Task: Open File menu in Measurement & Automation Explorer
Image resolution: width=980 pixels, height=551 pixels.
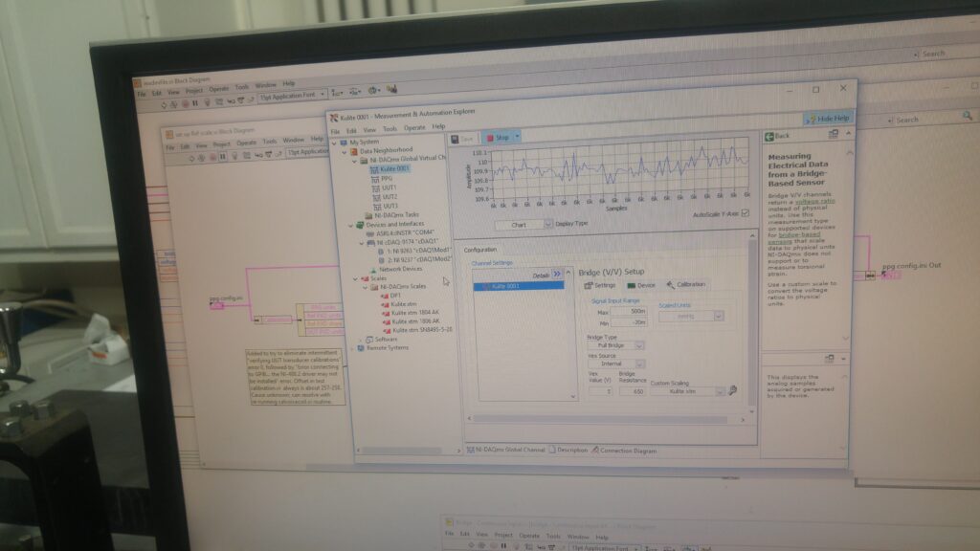Action: click(335, 131)
